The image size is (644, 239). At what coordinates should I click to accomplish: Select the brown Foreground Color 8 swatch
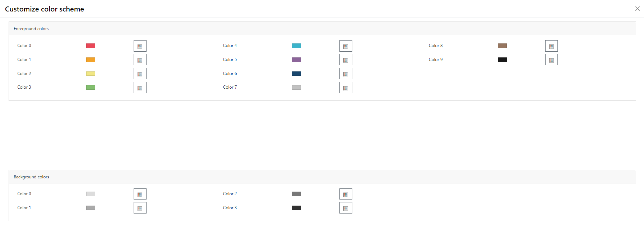(x=502, y=46)
